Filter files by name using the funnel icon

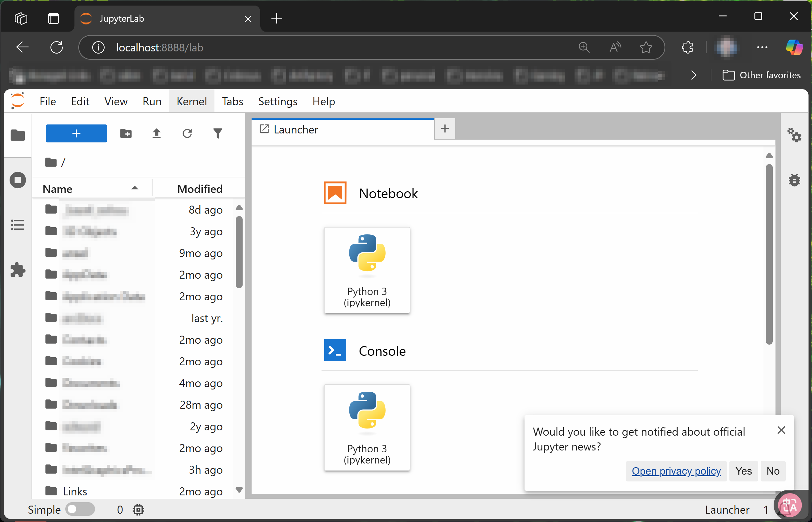pyautogui.click(x=218, y=133)
